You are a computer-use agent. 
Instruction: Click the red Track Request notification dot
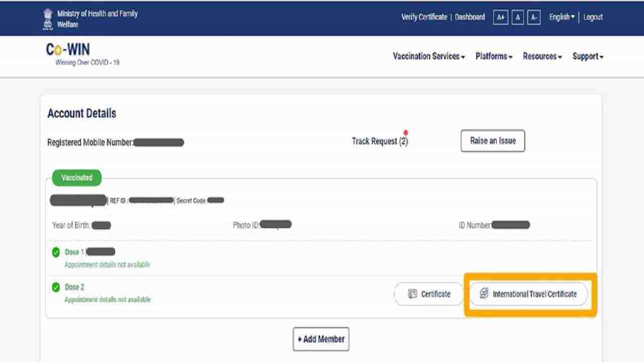[406, 133]
